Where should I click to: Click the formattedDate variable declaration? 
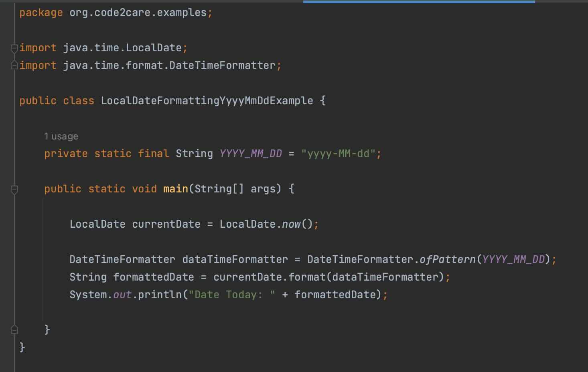pyautogui.click(x=153, y=277)
